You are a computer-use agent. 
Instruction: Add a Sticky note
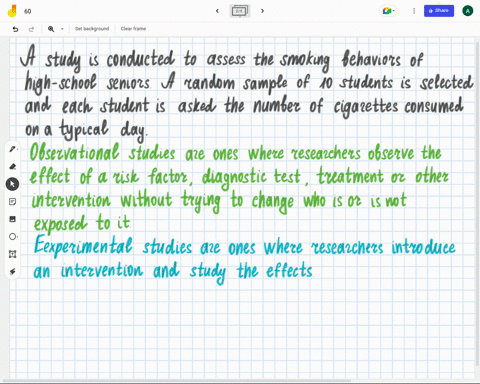12,202
